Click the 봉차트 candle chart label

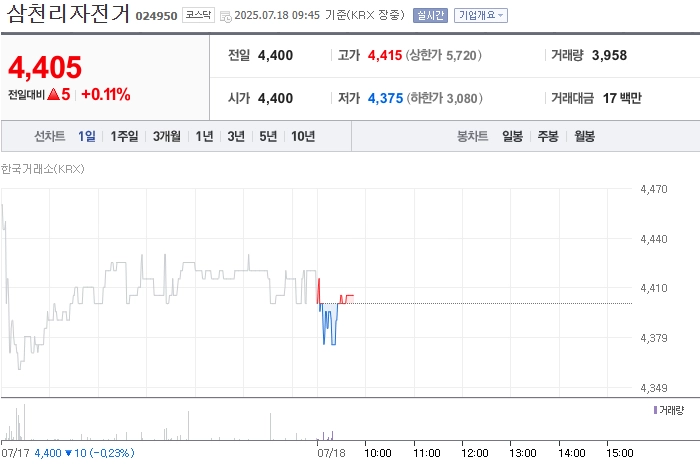point(472,136)
